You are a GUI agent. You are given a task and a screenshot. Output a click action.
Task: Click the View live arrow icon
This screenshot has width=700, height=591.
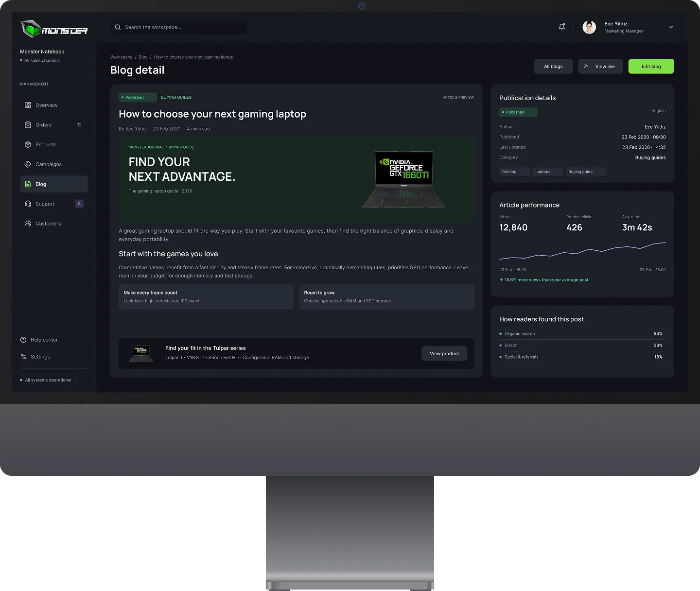coord(586,67)
